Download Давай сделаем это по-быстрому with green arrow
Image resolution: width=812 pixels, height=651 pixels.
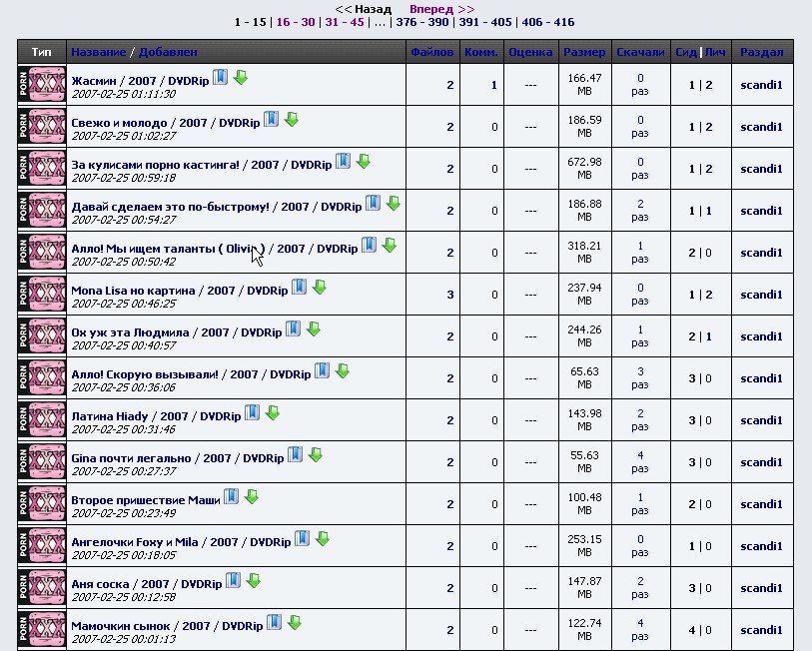click(394, 203)
